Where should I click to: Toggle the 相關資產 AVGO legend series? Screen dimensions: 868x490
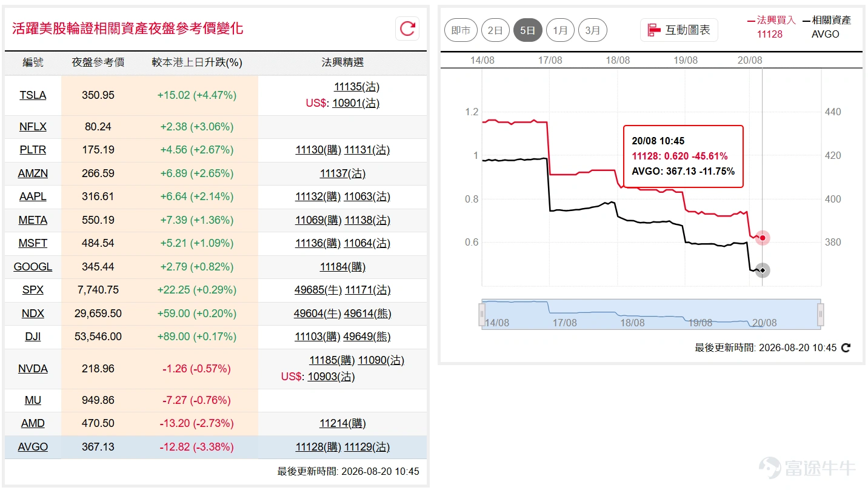(826, 27)
